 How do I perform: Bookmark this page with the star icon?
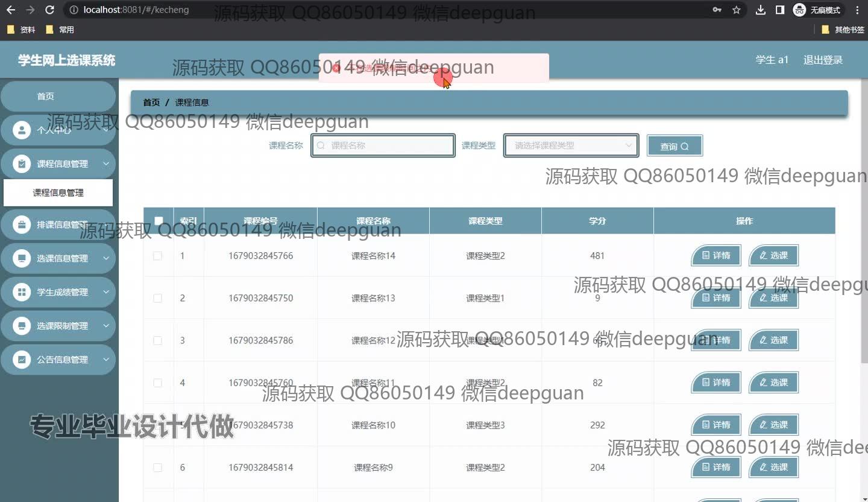click(x=736, y=10)
